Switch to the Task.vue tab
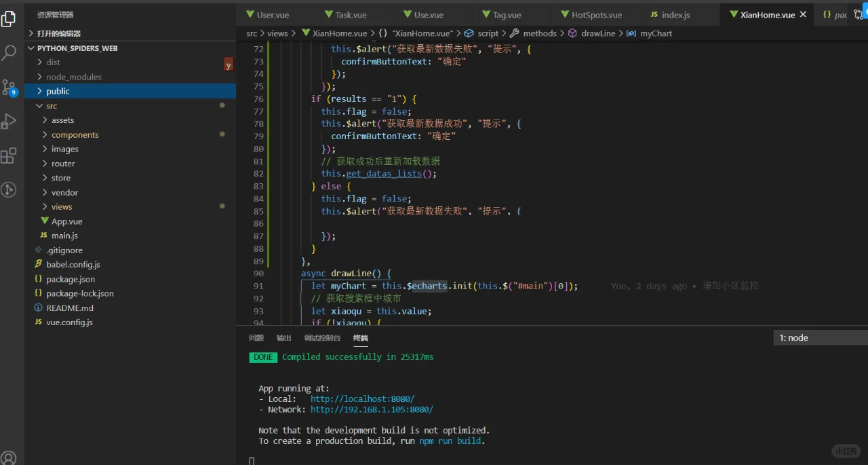 [346, 14]
